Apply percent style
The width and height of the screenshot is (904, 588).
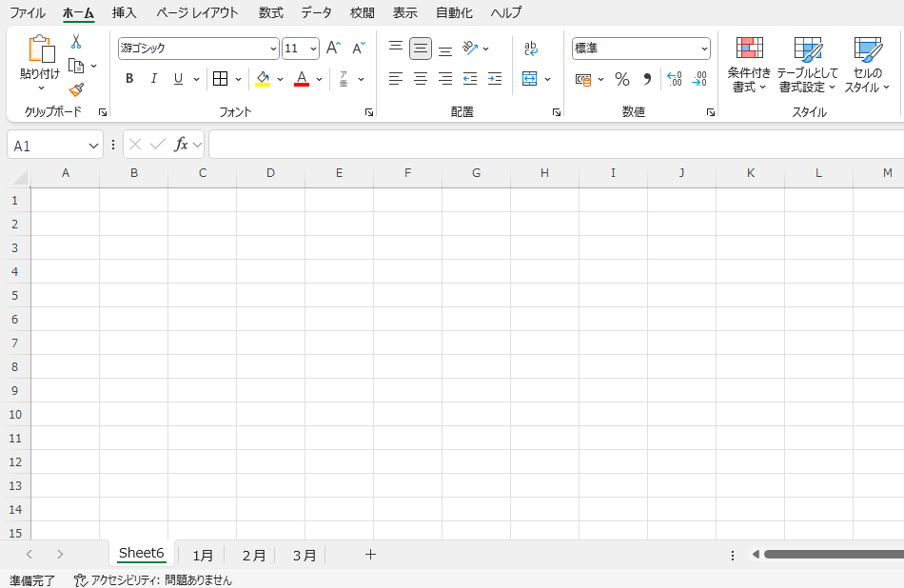coord(622,79)
